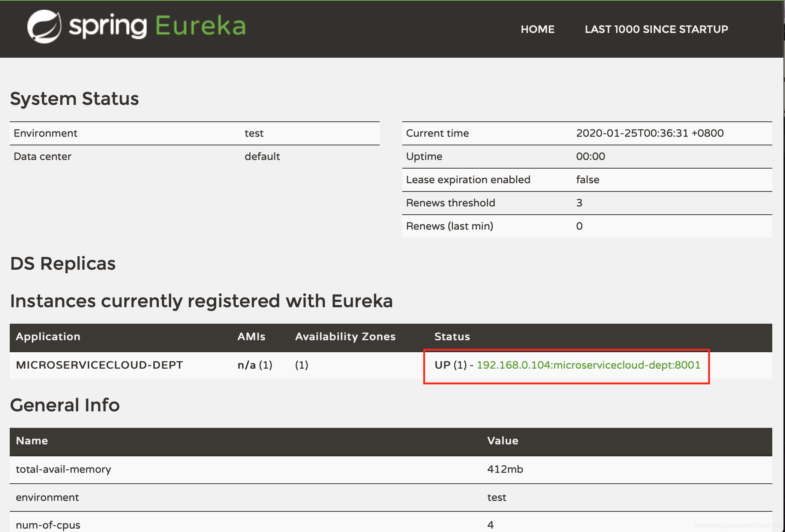The image size is (785, 532).
Task: Select the Renews threshold value 3
Action: [x=579, y=203]
